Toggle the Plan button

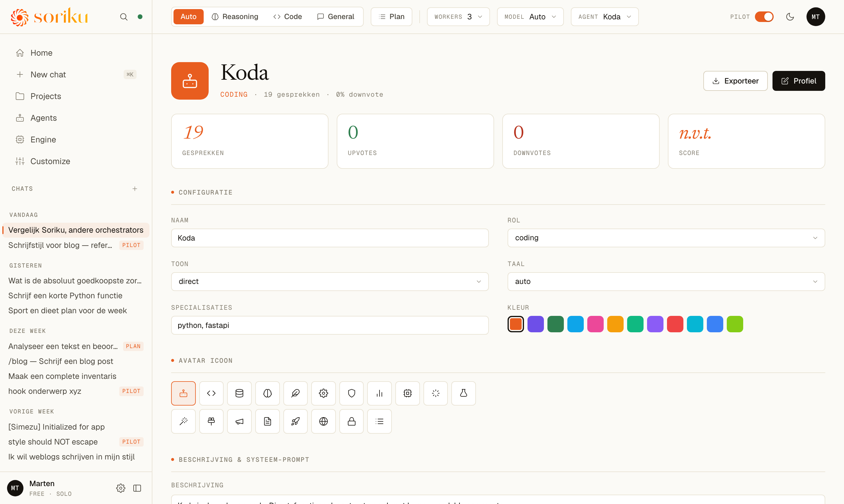click(x=391, y=17)
